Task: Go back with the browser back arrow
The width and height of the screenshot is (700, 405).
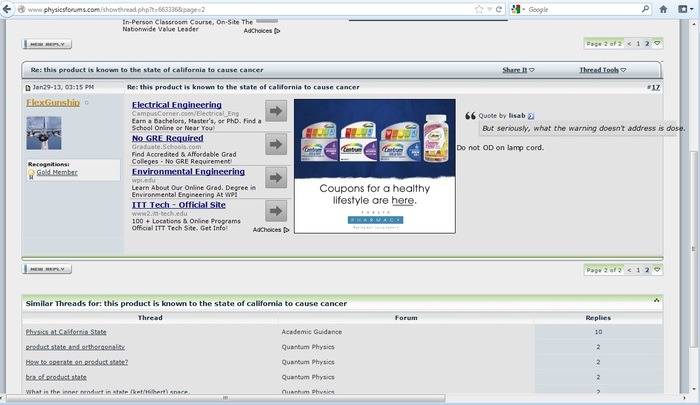Action: tap(7, 9)
